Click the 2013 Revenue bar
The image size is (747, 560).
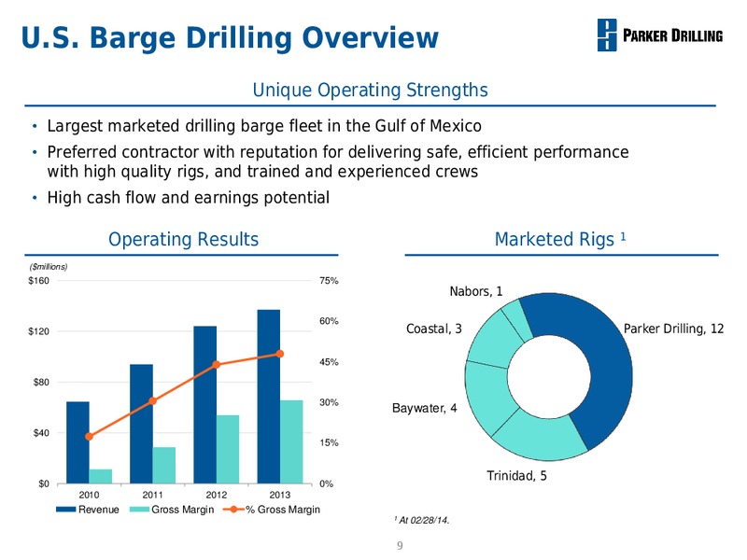pos(269,397)
